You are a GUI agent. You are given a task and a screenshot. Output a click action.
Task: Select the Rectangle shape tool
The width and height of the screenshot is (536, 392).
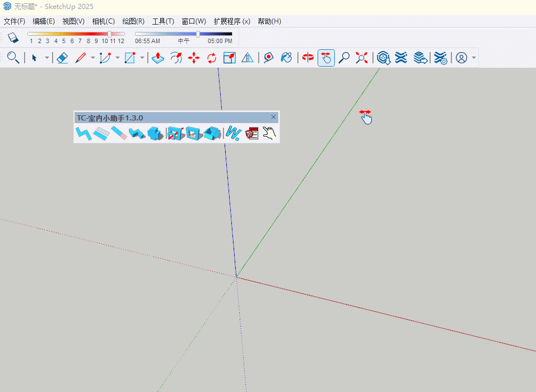(x=130, y=58)
